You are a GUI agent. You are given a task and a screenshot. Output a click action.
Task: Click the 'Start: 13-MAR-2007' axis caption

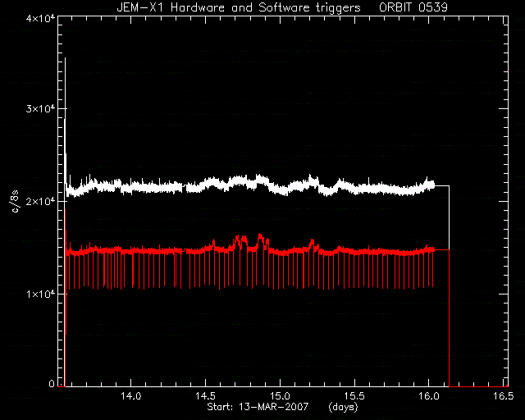[x=258, y=407]
